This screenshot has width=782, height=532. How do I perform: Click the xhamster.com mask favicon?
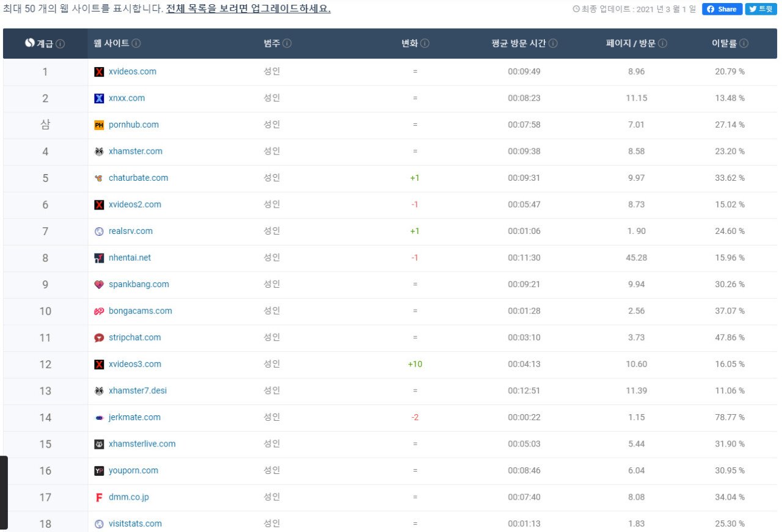(100, 151)
